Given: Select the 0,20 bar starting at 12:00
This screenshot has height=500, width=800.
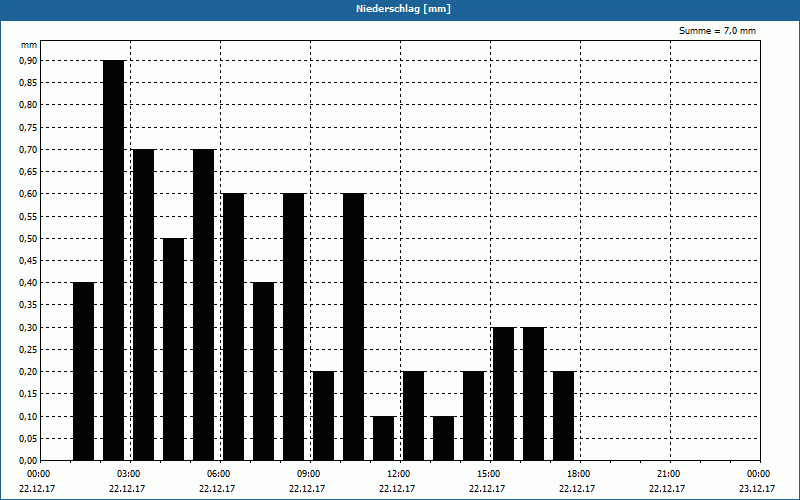Looking at the screenshot, I should pyautogui.click(x=414, y=416).
